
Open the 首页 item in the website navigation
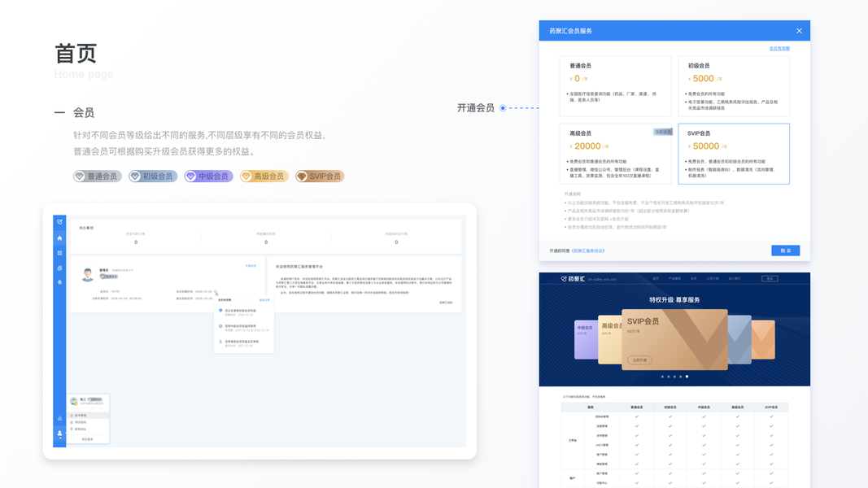coord(656,278)
